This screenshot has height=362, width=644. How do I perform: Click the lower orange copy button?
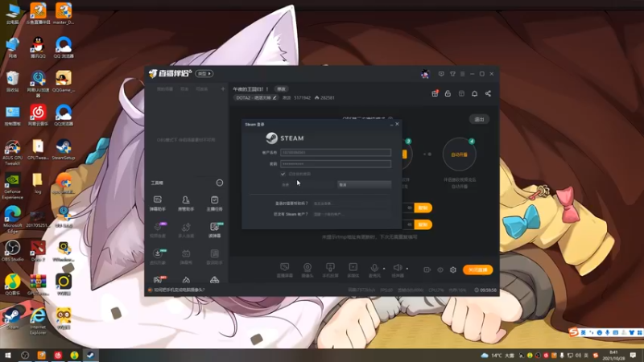[423, 224]
